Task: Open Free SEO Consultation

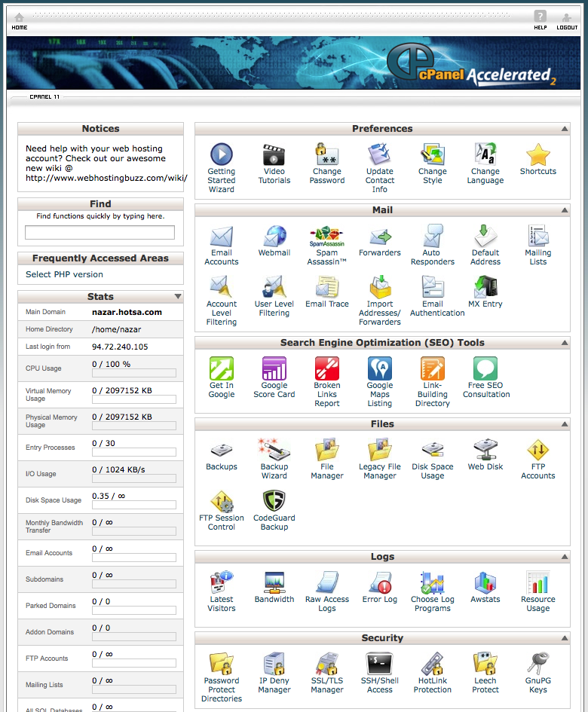Action: tap(485, 368)
